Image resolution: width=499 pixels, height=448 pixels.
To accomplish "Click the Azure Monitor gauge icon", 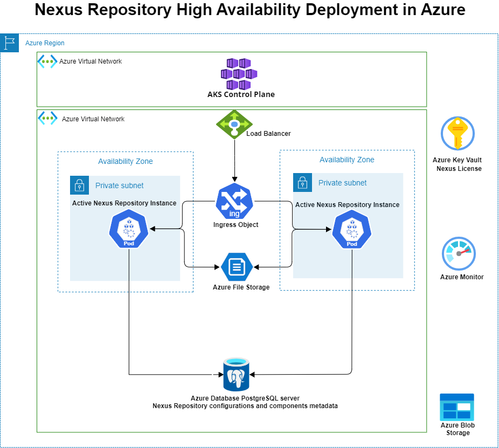I will [459, 254].
